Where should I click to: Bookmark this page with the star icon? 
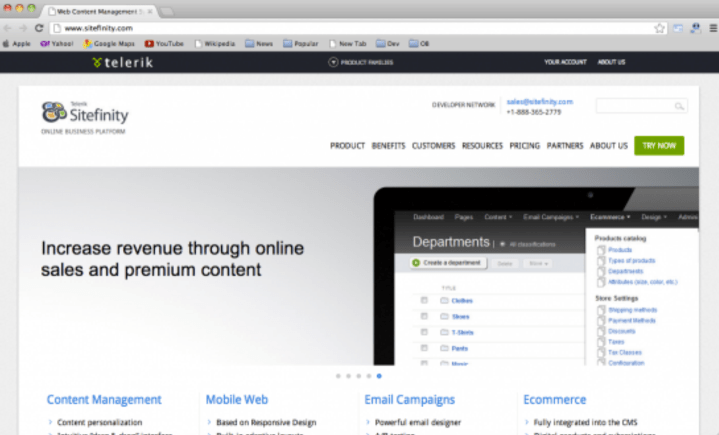click(659, 28)
